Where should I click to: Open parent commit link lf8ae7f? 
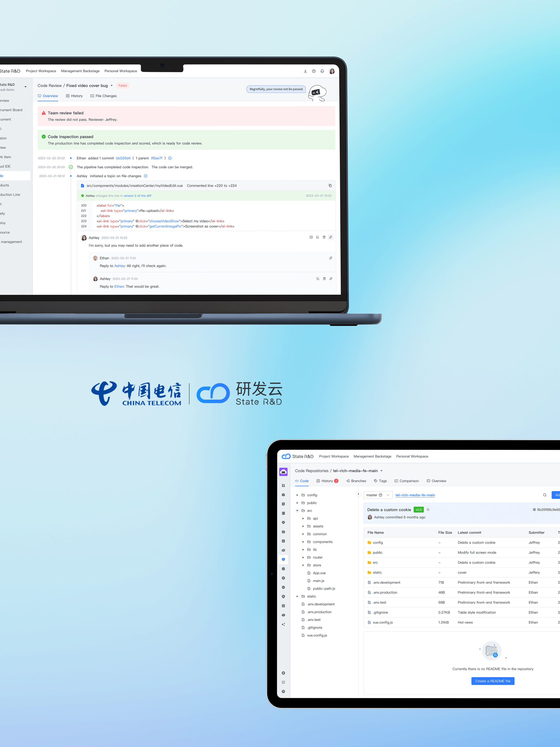point(157,158)
